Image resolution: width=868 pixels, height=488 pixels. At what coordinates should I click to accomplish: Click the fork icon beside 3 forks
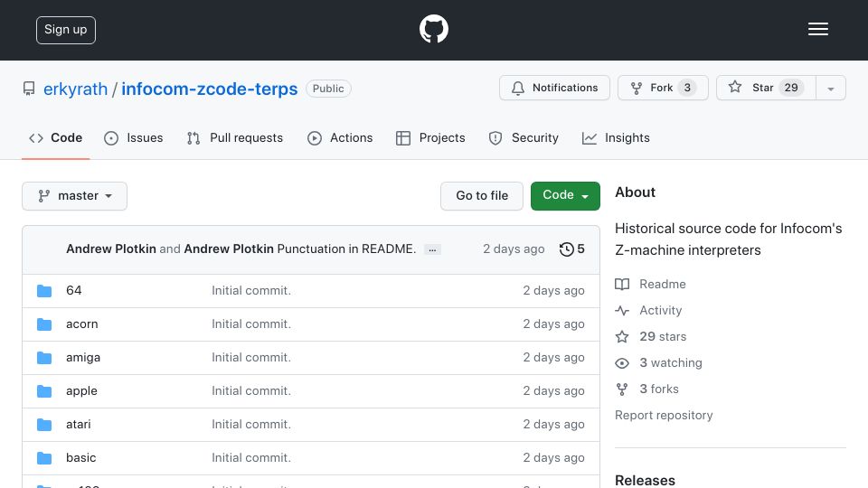[622, 389]
